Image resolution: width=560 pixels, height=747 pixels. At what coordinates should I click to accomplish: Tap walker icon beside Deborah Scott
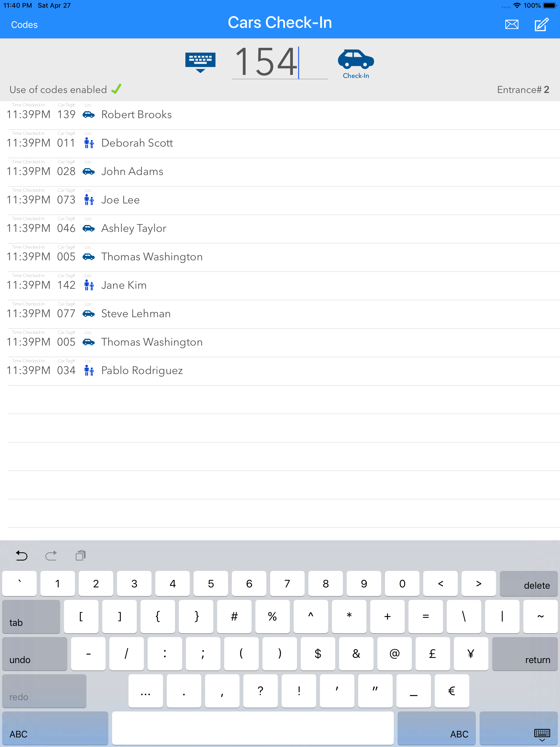89,143
